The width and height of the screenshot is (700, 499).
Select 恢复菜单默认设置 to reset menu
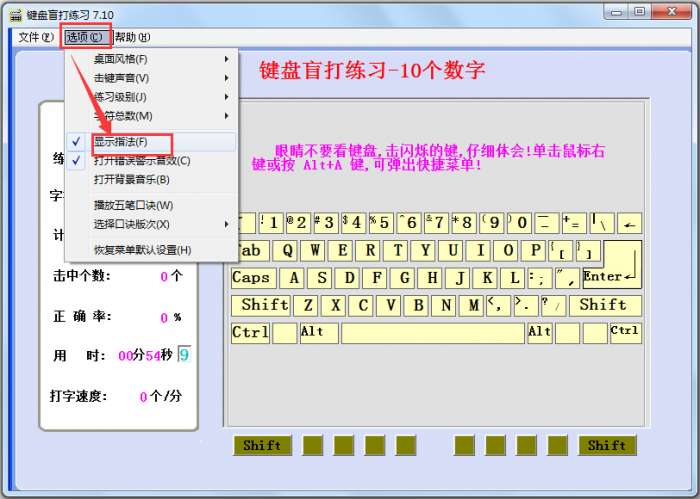click(142, 250)
